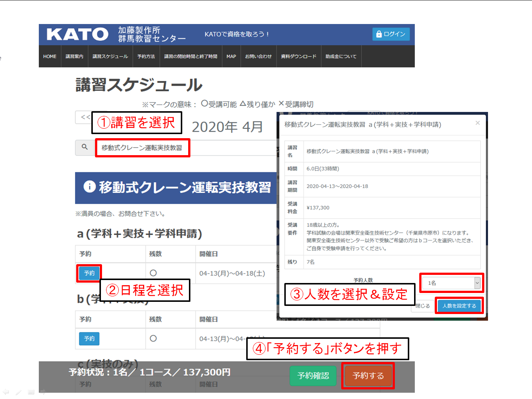The image size is (532, 399).
Task: Click the 2020-04-13〜2020-04-18 period value
Action: (x=337, y=186)
